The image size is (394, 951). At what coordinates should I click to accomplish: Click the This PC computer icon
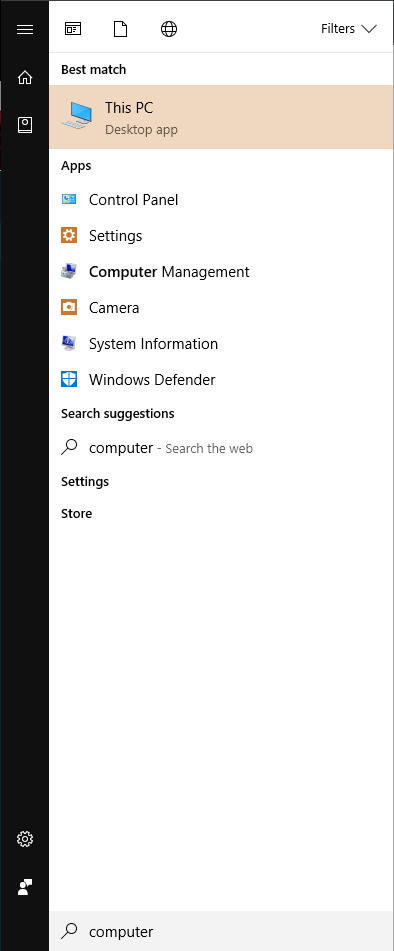pyautogui.click(x=77, y=115)
